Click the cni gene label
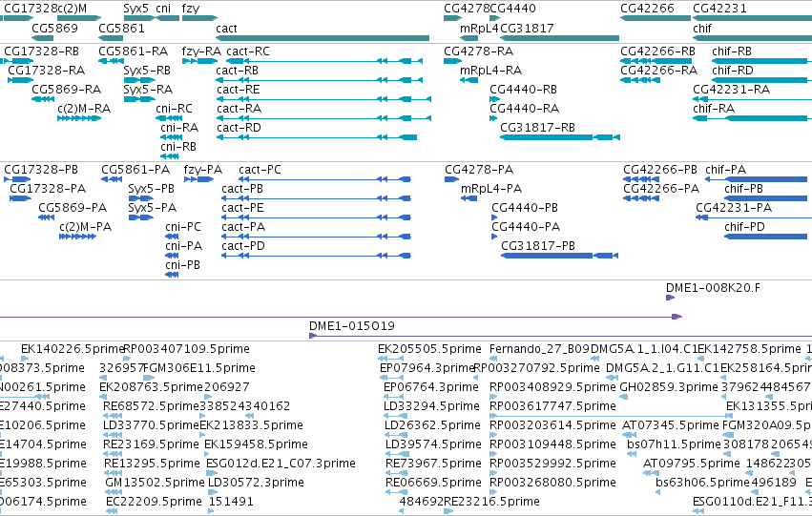812x516 pixels. [163, 9]
